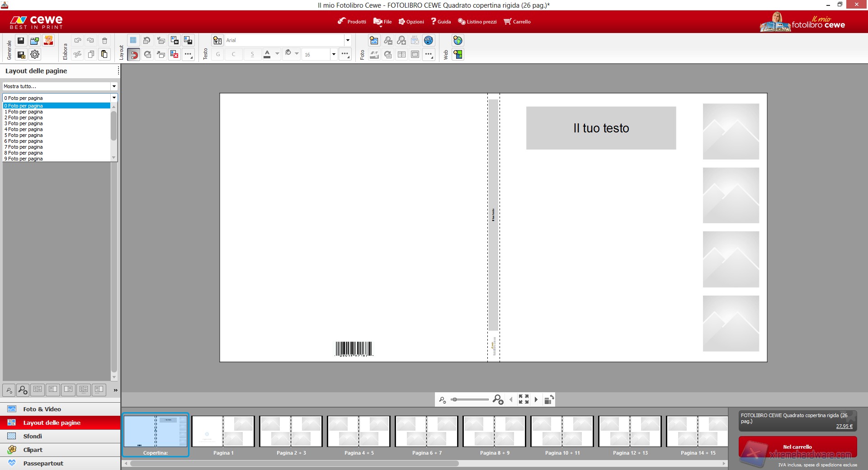
Task: Open the Arial font family dropdown
Action: pos(348,40)
